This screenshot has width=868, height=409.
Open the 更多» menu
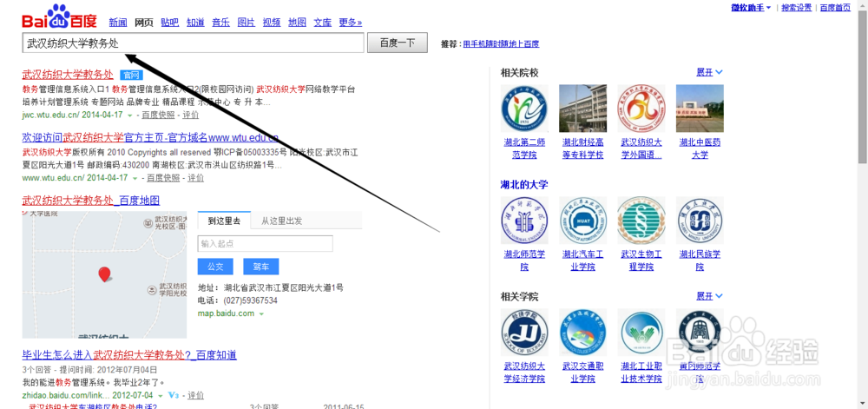click(x=351, y=23)
